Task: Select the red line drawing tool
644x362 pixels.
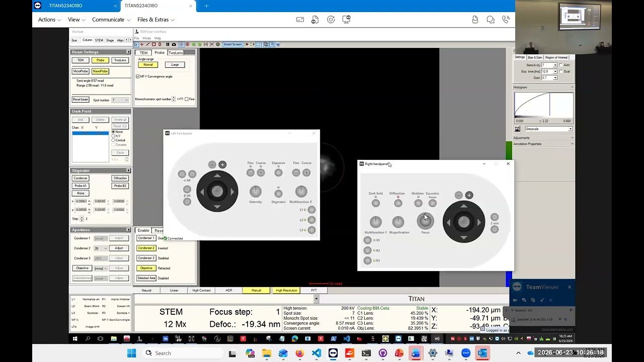Action: 148,44
